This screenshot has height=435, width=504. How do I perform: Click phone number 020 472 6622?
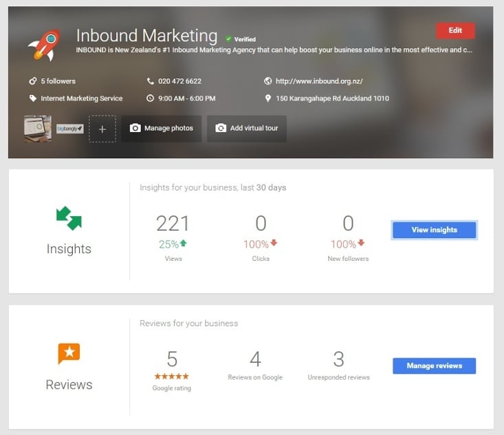tap(179, 81)
